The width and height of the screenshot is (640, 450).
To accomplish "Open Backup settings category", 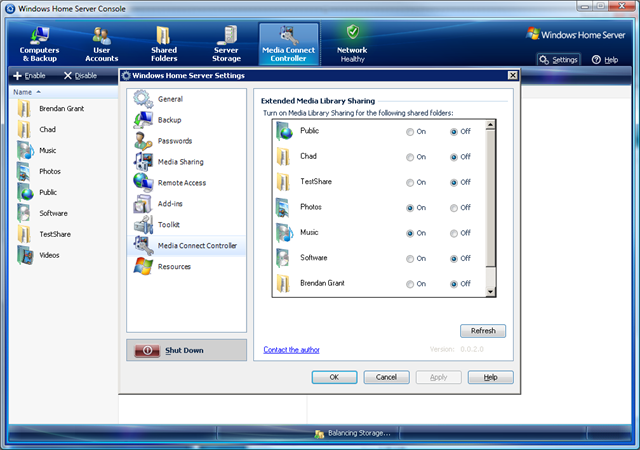I will click(x=186, y=120).
